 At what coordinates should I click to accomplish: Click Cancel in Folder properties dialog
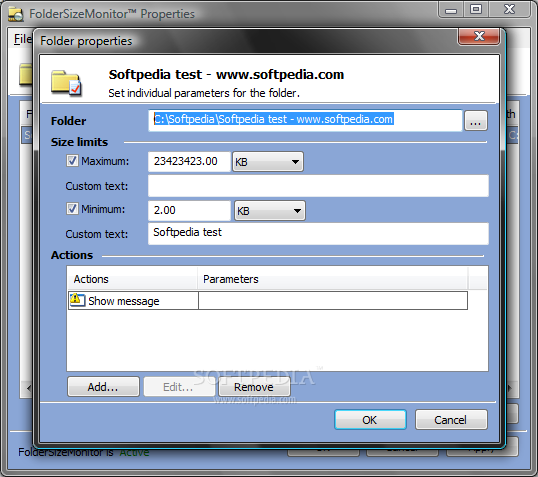[451, 419]
